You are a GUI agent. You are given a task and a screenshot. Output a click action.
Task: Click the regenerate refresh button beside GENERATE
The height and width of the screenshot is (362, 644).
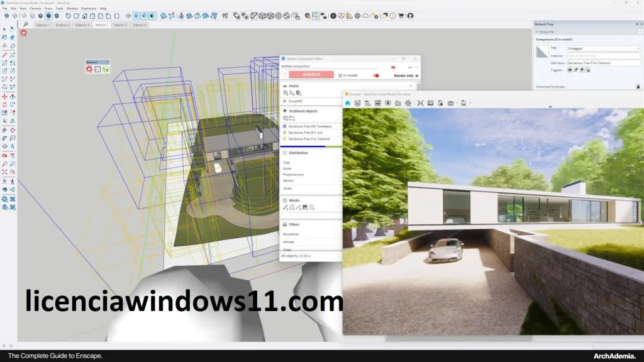point(285,74)
